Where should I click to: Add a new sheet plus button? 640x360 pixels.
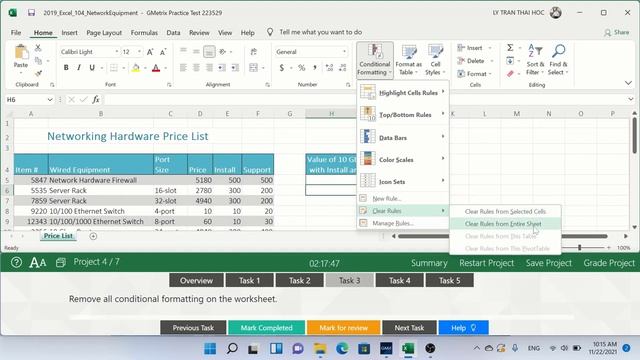pyautogui.click(x=93, y=236)
